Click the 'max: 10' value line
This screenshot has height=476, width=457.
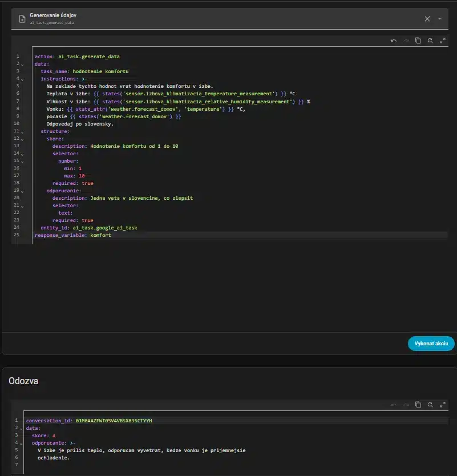(x=74, y=176)
